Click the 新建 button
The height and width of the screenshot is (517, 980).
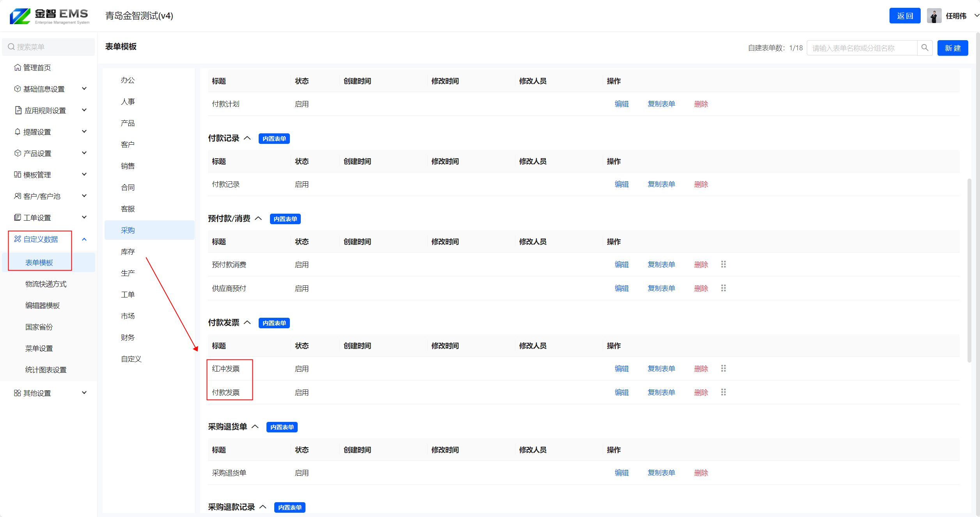(952, 48)
